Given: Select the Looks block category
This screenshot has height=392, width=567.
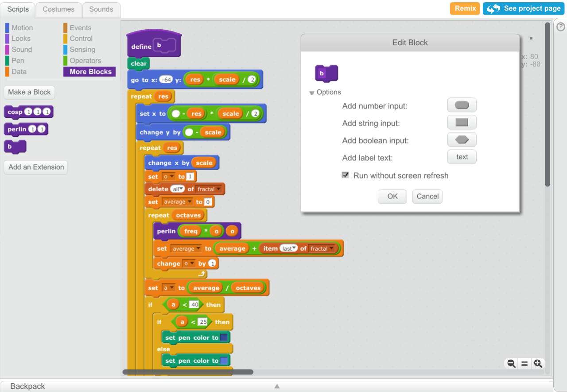Looking at the screenshot, I should tap(21, 39).
